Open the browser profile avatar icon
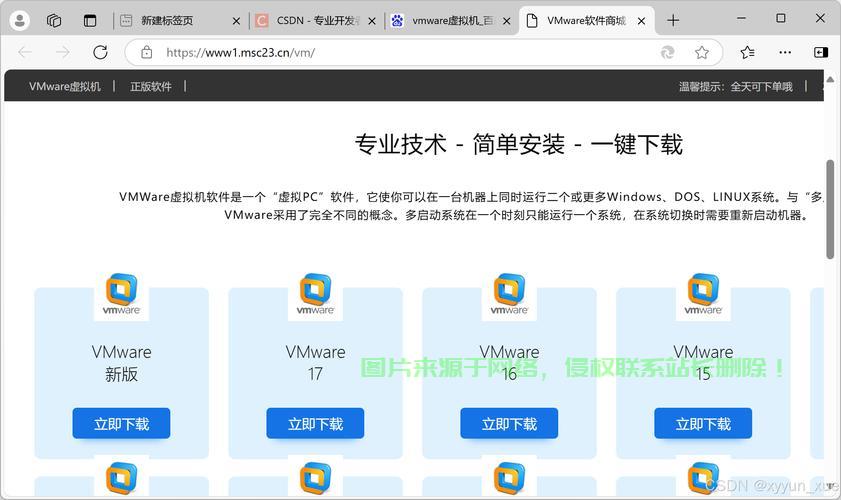This screenshot has width=841, height=500. [20, 20]
